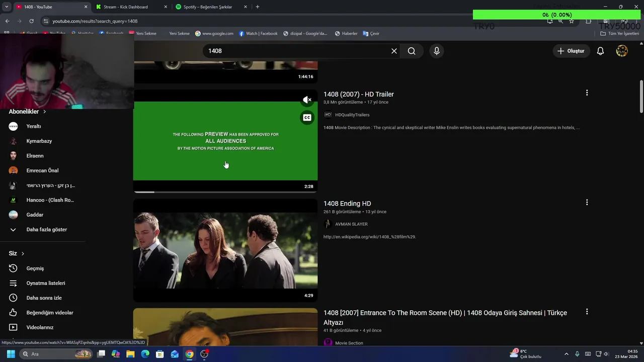
Task: Open dizipal bookmark
Action: (305, 34)
